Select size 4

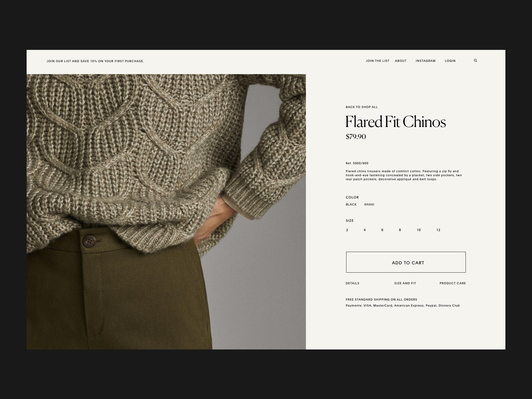point(365,230)
